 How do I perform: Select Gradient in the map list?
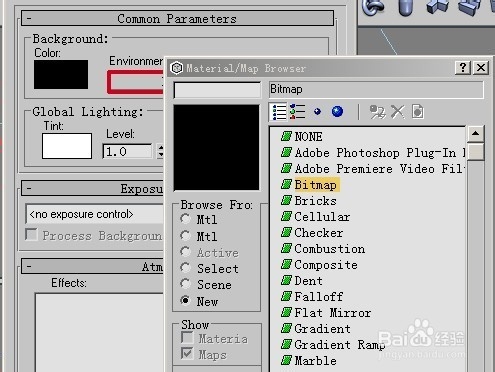tap(322, 329)
